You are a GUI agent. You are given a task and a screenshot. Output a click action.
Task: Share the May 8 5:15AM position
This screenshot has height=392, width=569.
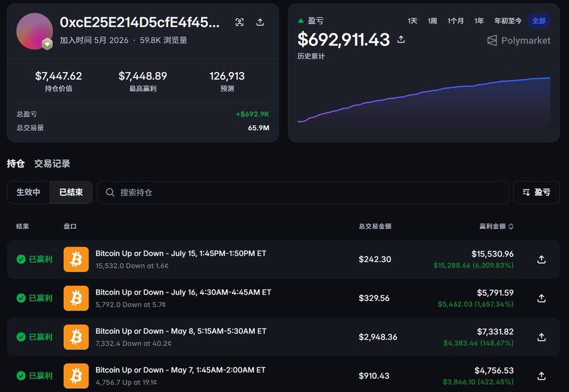pos(541,337)
